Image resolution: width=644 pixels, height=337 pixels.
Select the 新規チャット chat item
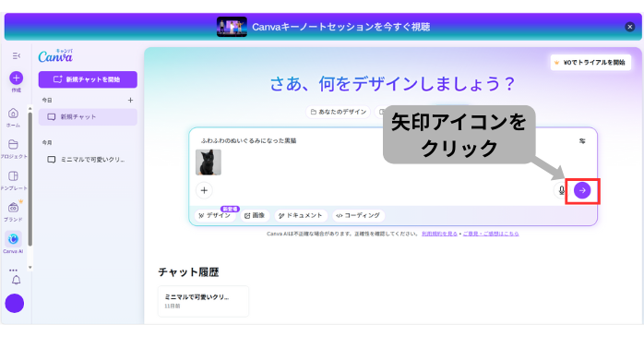[88, 116]
